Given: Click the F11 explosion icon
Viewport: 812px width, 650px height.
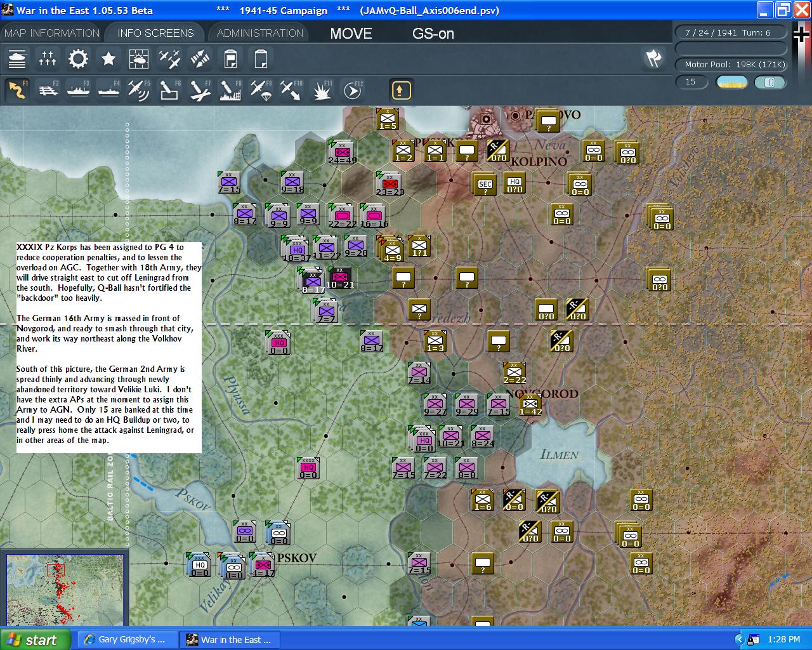Looking at the screenshot, I should click(322, 90).
